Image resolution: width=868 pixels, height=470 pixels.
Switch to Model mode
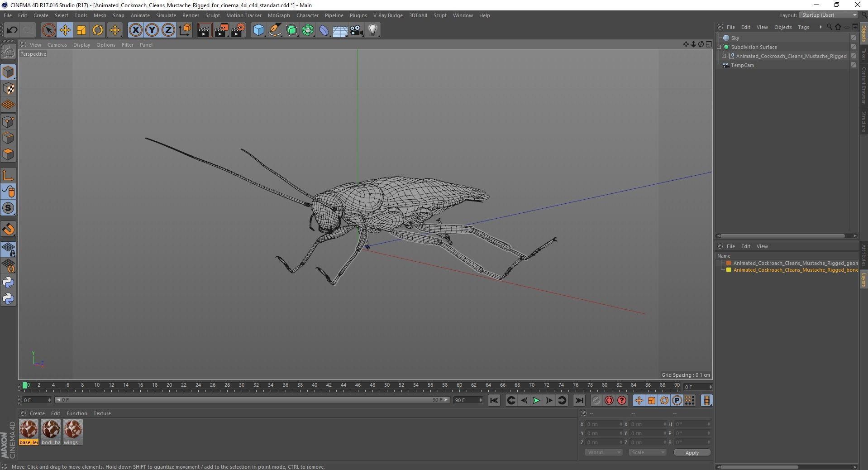tap(8, 72)
